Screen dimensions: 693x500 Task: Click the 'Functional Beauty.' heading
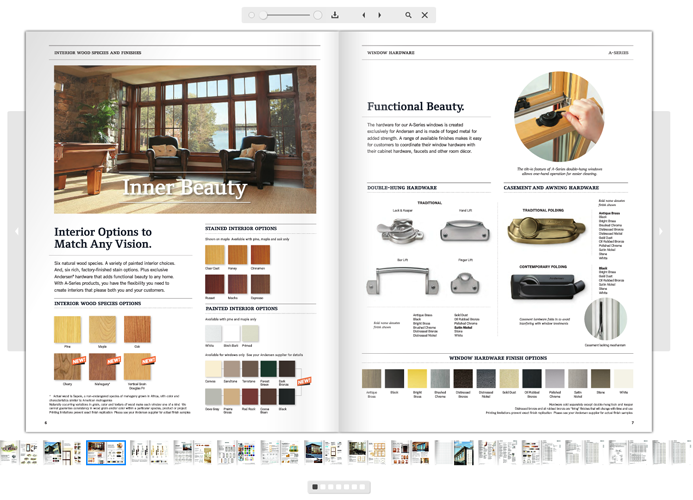tap(415, 106)
